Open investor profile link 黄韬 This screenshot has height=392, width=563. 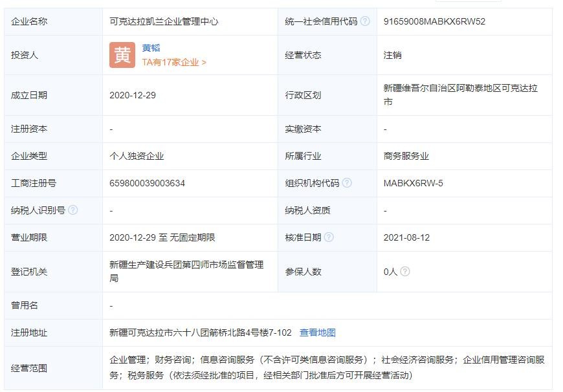tap(151, 48)
